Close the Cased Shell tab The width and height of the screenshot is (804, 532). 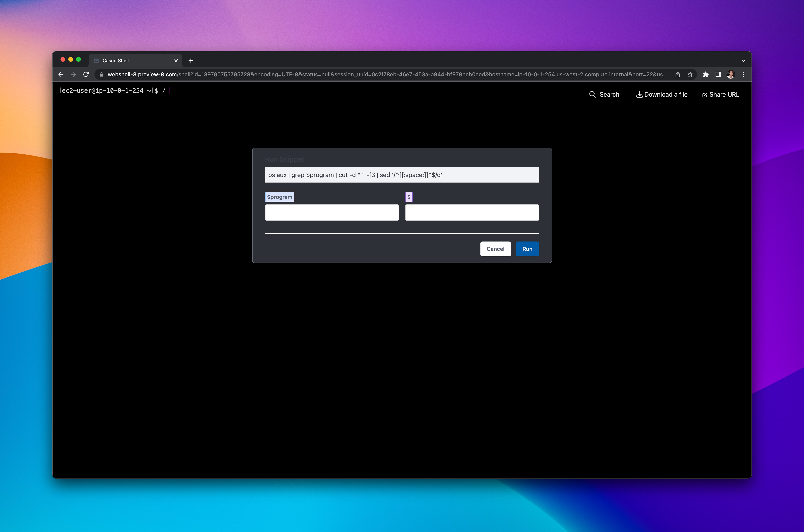tap(176, 61)
